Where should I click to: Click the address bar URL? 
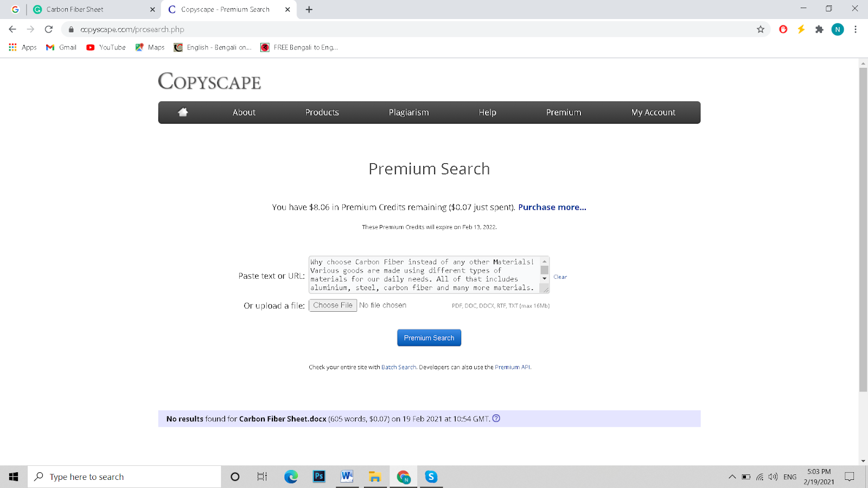[x=132, y=29]
